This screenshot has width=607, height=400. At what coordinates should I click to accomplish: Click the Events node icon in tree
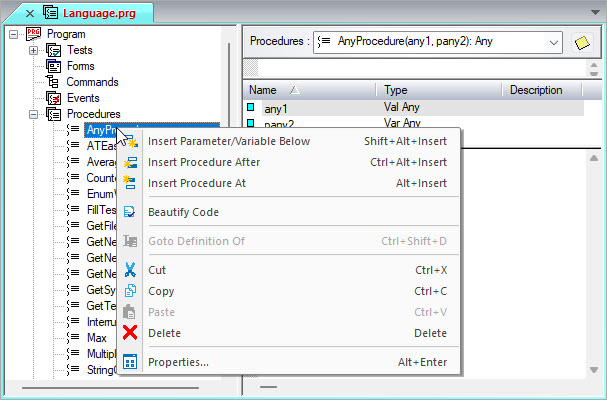(x=53, y=98)
